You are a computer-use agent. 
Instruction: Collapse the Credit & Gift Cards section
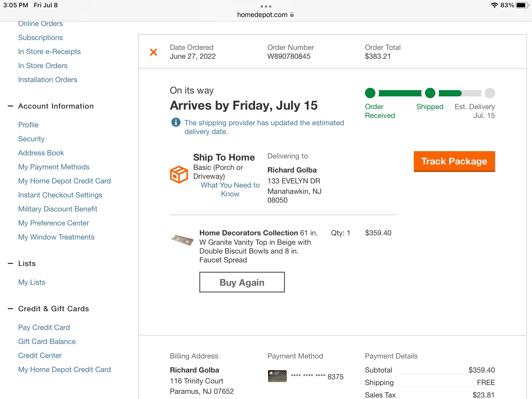click(10, 309)
